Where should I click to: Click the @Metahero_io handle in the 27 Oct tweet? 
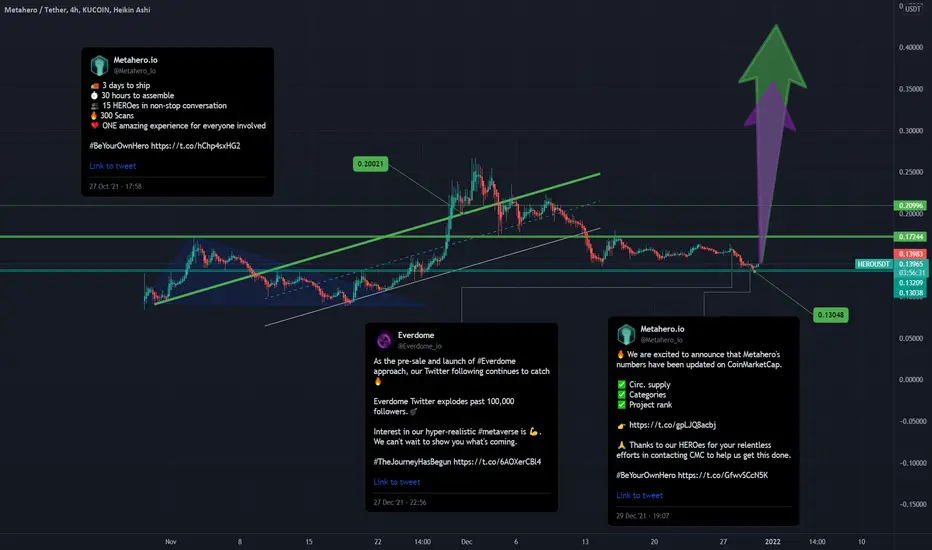click(134, 71)
